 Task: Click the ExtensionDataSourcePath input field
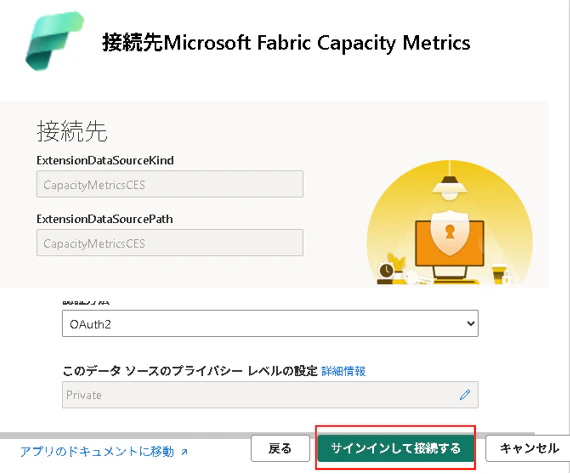(170, 243)
